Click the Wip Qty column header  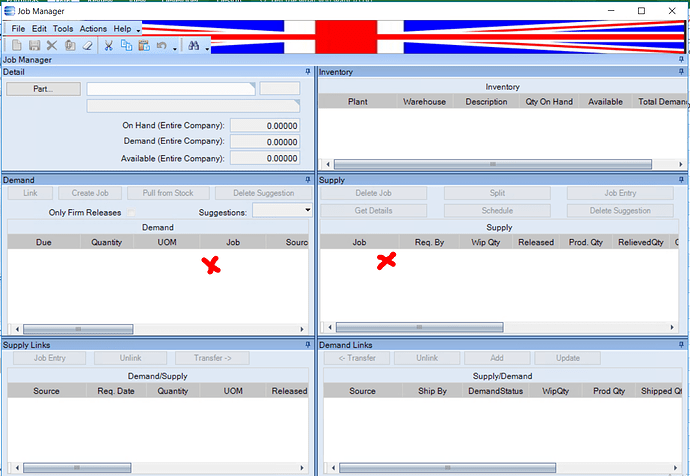pyautogui.click(x=485, y=242)
